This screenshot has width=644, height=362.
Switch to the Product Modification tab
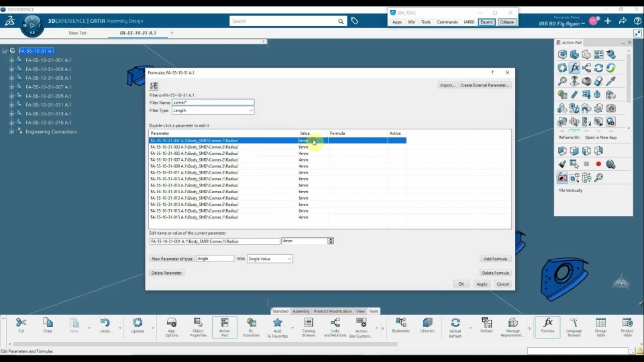[333, 311]
